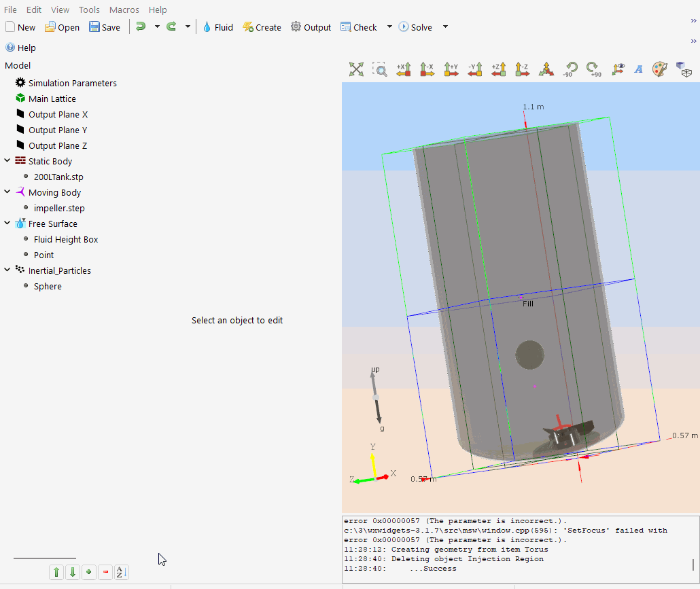Open the View menu
Viewport: 700px width, 589px height.
tap(60, 10)
